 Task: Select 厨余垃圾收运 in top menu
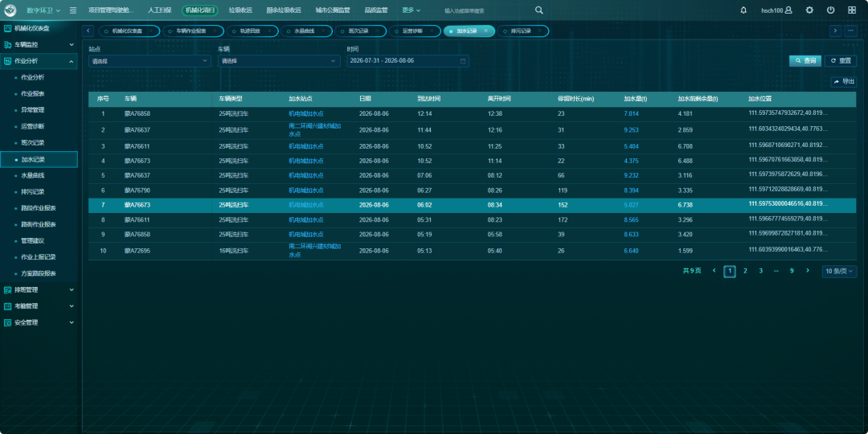284,10
